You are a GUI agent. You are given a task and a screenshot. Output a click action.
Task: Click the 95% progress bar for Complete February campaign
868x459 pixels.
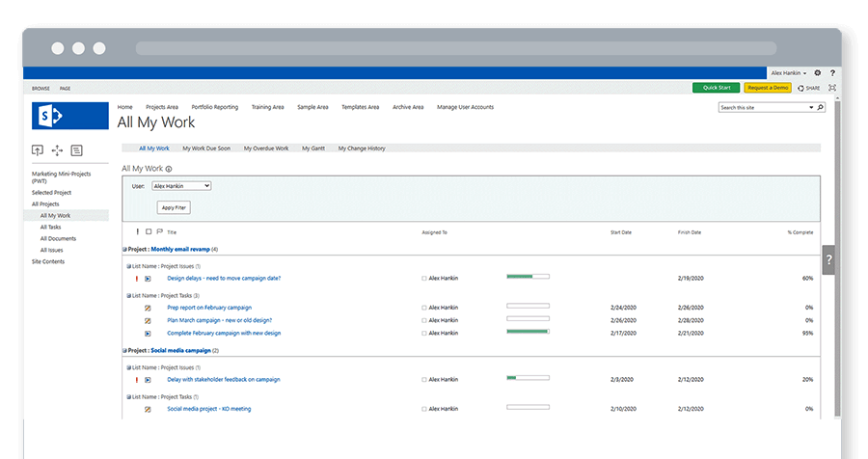pos(528,333)
